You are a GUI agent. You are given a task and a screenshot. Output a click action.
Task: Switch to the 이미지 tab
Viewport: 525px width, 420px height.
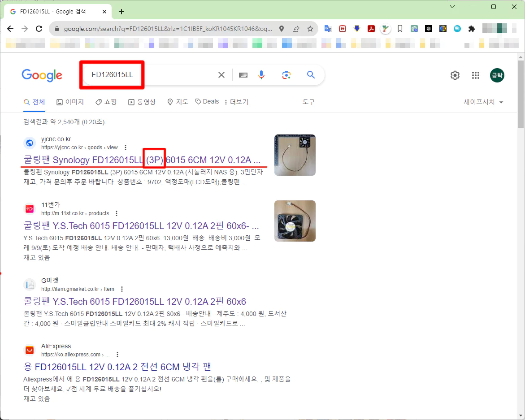[70, 102]
